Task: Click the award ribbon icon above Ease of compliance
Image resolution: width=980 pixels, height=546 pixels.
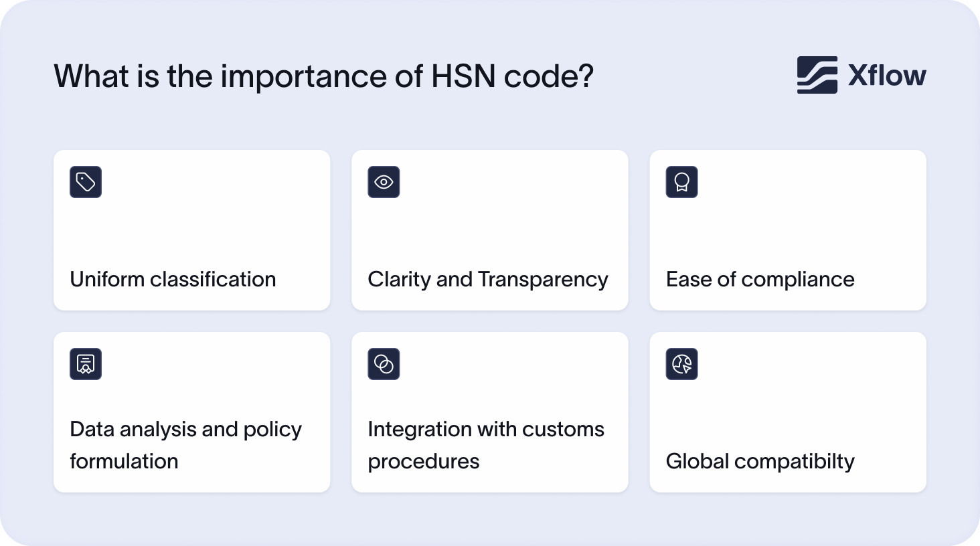Action: coord(681,182)
